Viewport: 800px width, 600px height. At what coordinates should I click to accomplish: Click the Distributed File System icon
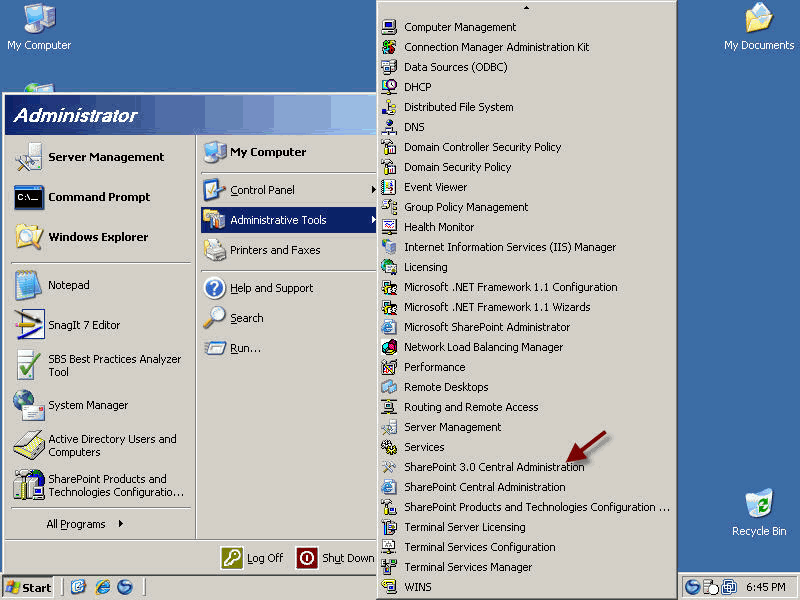point(389,107)
